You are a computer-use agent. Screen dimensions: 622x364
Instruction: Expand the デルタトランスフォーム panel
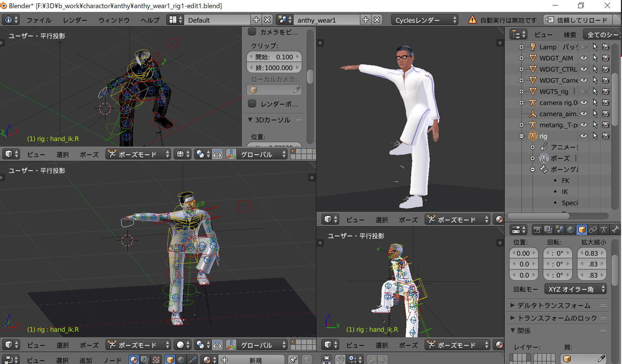tap(554, 305)
